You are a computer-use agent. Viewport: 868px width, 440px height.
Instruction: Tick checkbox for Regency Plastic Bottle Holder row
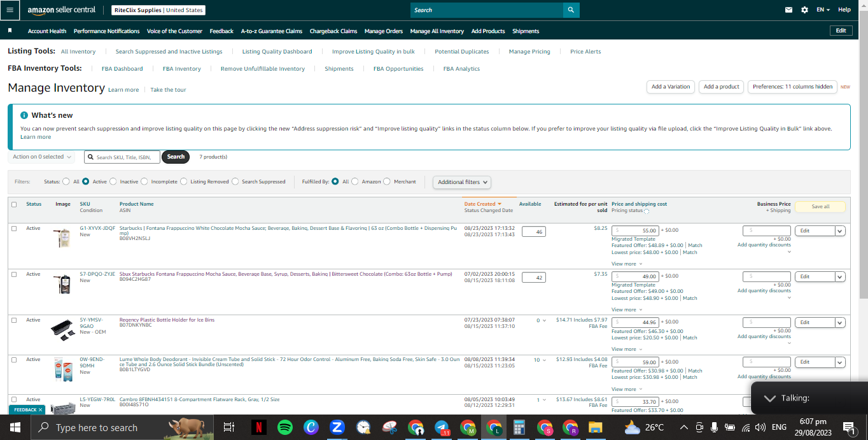[x=14, y=320]
